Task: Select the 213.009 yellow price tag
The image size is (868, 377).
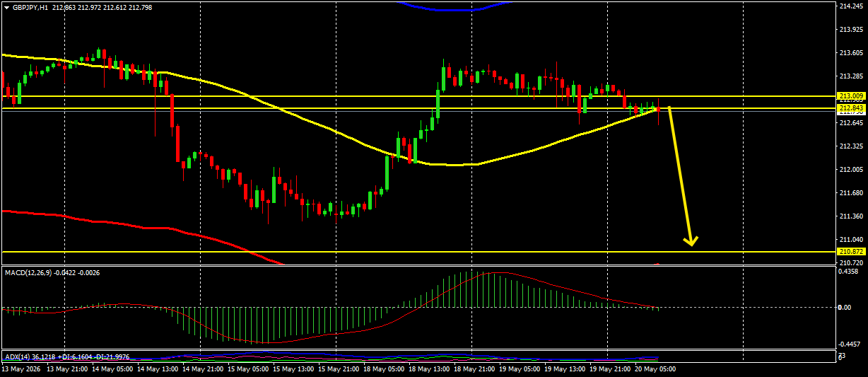Action: 850,95
